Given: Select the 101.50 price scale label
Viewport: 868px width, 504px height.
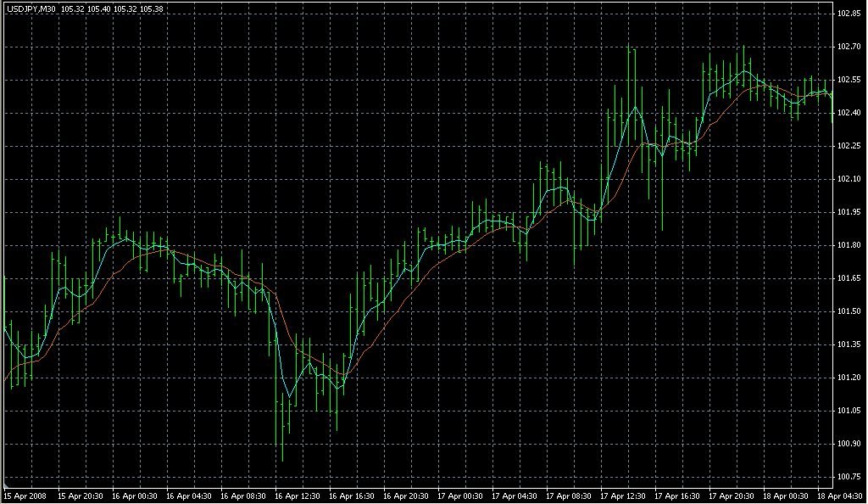Looking at the screenshot, I should coord(849,311).
